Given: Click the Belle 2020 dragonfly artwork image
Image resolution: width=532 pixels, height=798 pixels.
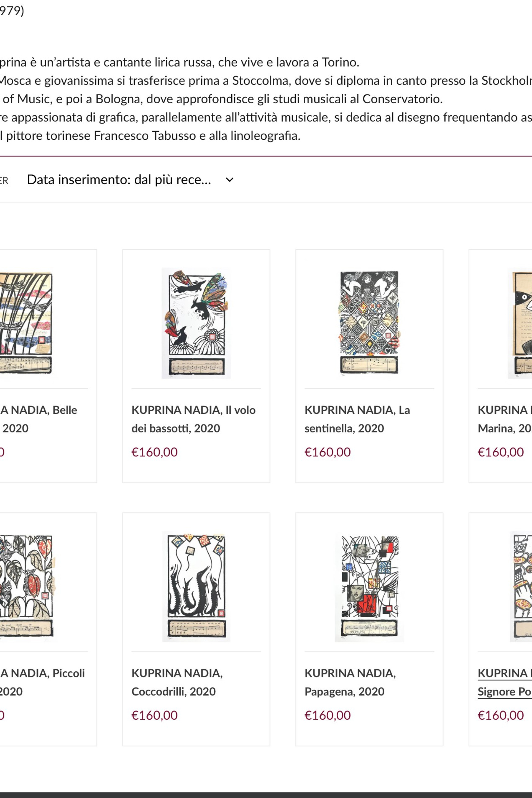Looking at the screenshot, I should 25,323.
